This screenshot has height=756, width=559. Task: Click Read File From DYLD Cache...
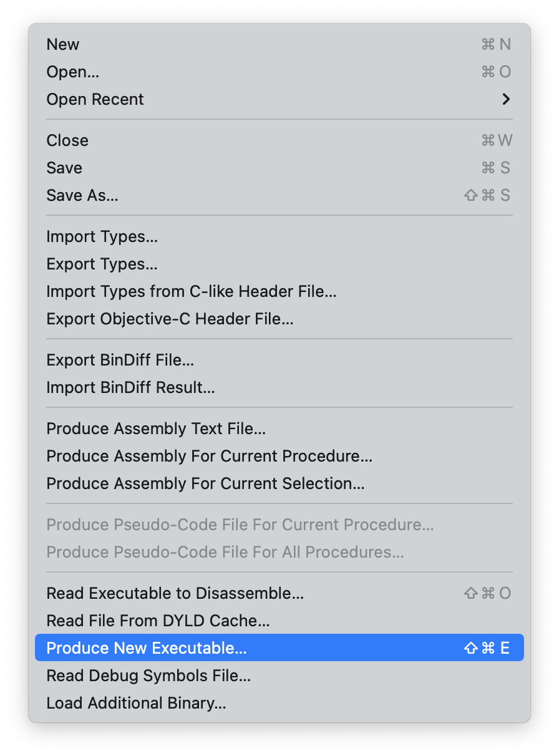158,621
